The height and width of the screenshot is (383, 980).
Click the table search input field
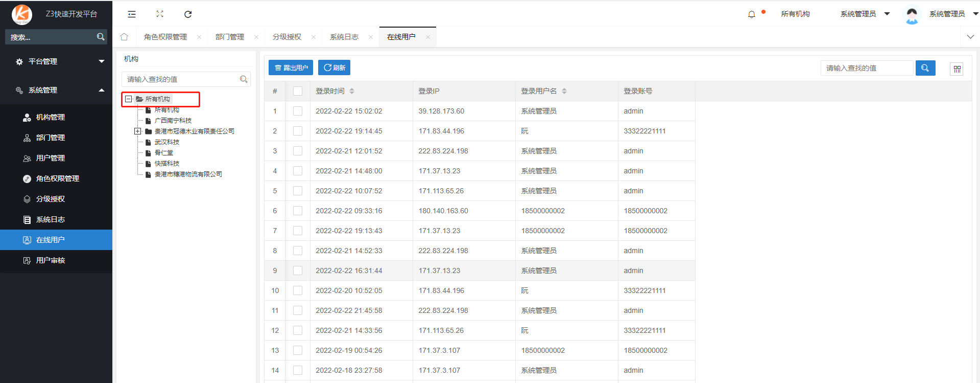pos(867,68)
